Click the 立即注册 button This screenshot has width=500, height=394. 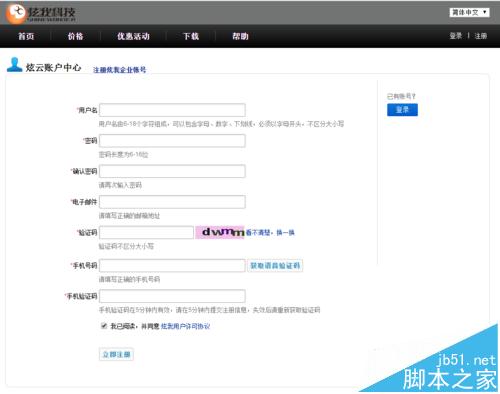pyautogui.click(x=116, y=354)
